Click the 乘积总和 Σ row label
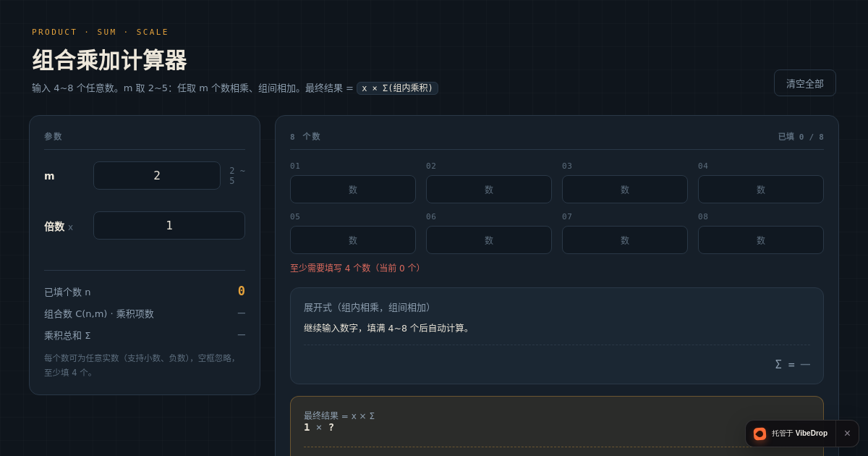The height and width of the screenshot is (456, 868). (x=67, y=336)
